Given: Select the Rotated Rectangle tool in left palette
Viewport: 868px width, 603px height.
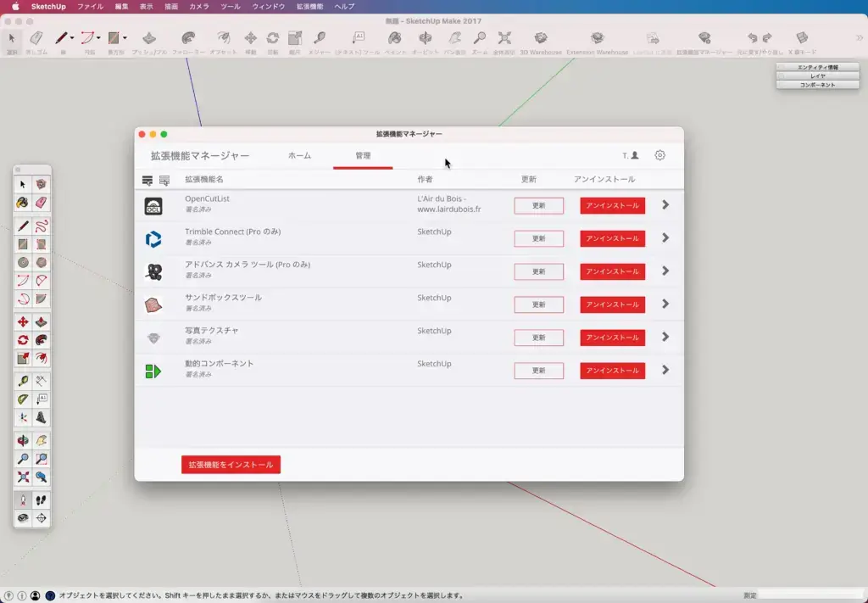Looking at the screenshot, I should click(x=41, y=244).
